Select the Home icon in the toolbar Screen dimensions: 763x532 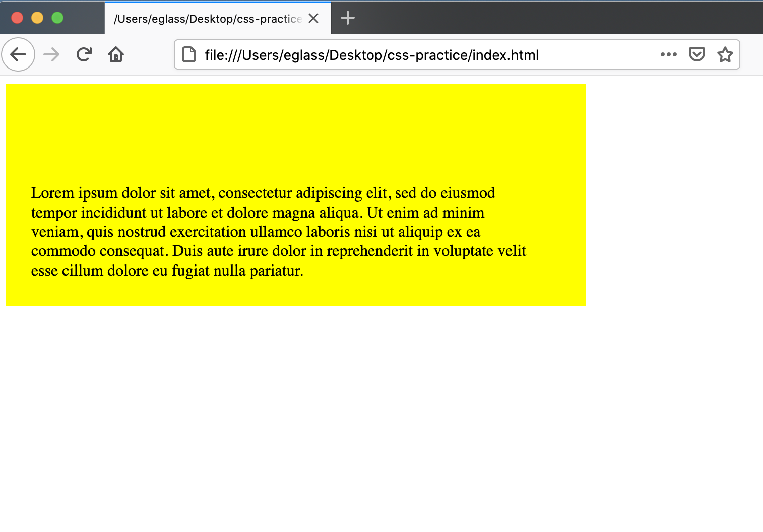coord(115,54)
